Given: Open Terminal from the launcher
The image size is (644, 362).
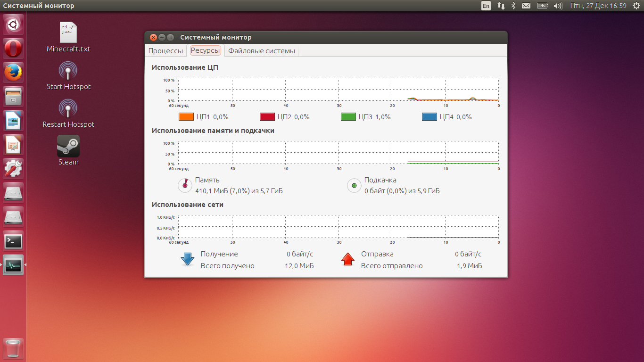Looking at the screenshot, I should (13, 241).
